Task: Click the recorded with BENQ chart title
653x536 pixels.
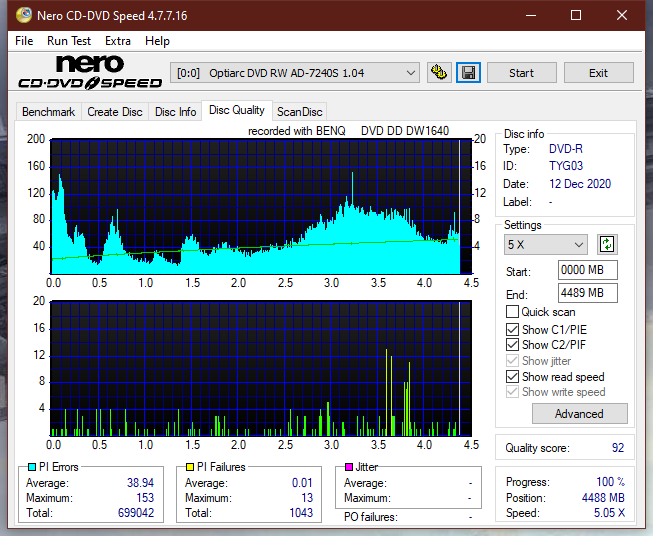Action: point(348,131)
